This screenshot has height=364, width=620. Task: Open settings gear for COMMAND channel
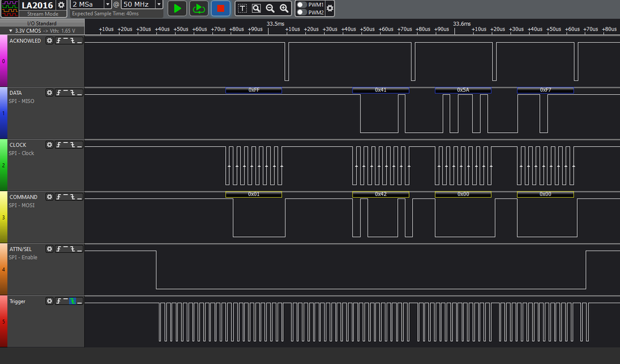49,197
